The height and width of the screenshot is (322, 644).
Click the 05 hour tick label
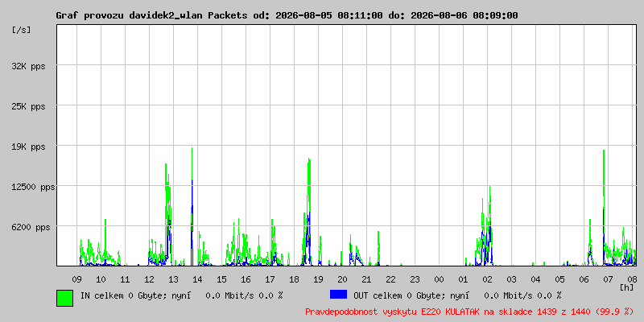tap(559, 279)
